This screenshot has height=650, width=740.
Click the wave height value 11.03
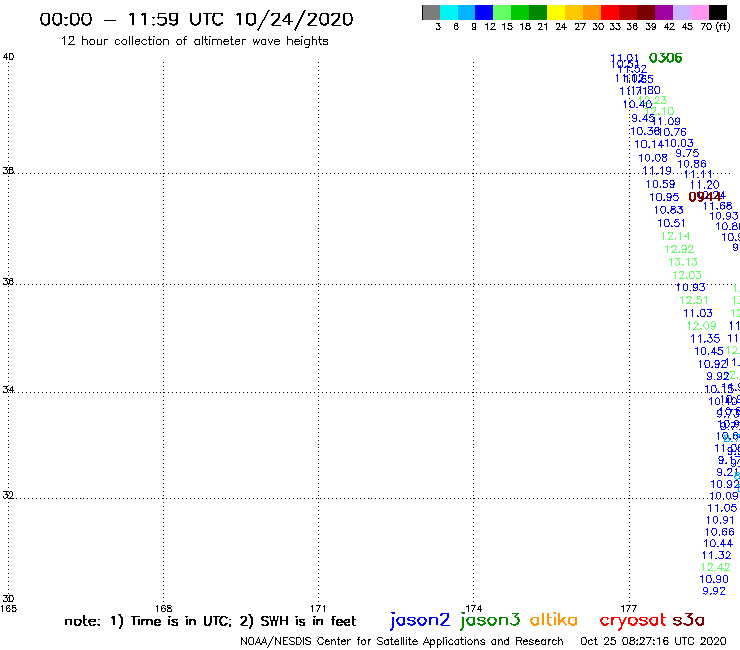(698, 313)
